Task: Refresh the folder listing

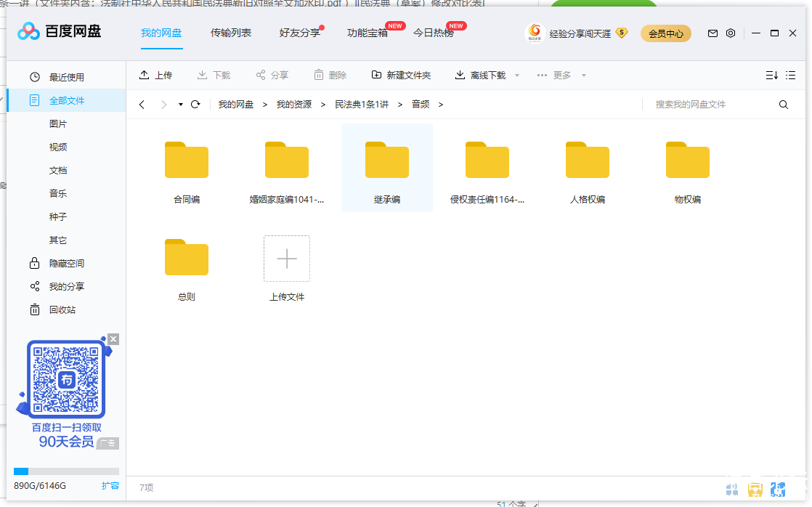Action: (196, 105)
